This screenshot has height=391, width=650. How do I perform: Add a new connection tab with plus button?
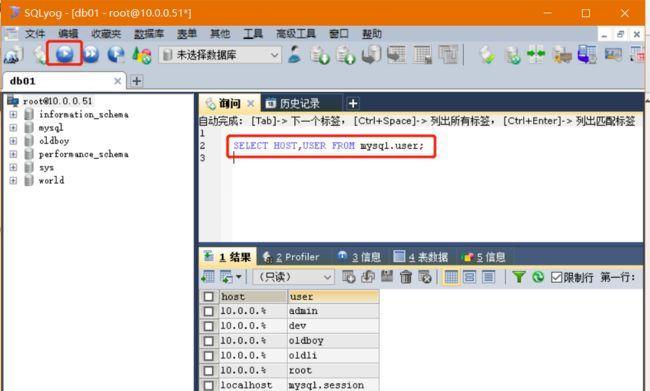tap(136, 81)
